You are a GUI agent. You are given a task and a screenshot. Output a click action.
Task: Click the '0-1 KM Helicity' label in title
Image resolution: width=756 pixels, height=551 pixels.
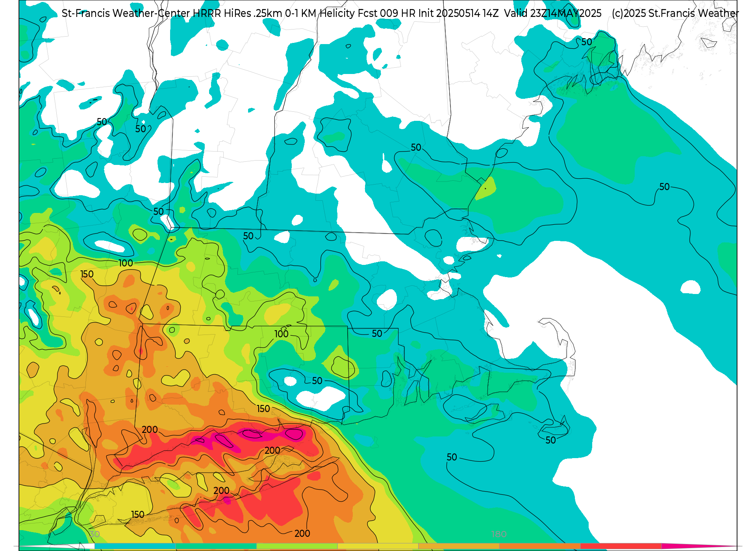(319, 13)
